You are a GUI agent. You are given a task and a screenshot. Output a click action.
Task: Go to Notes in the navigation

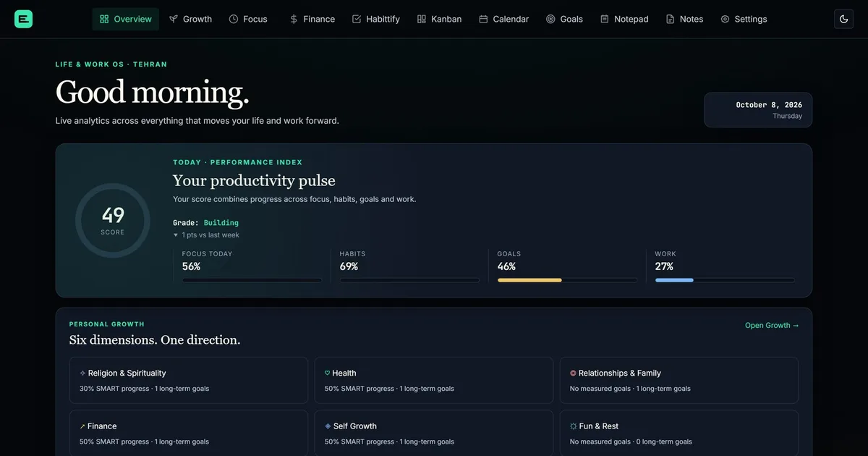684,19
